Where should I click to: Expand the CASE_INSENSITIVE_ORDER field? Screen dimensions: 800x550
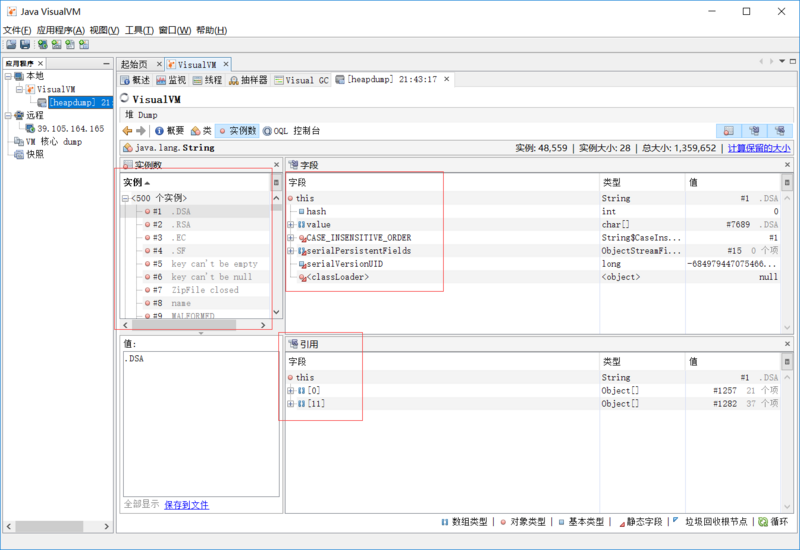pyautogui.click(x=291, y=238)
